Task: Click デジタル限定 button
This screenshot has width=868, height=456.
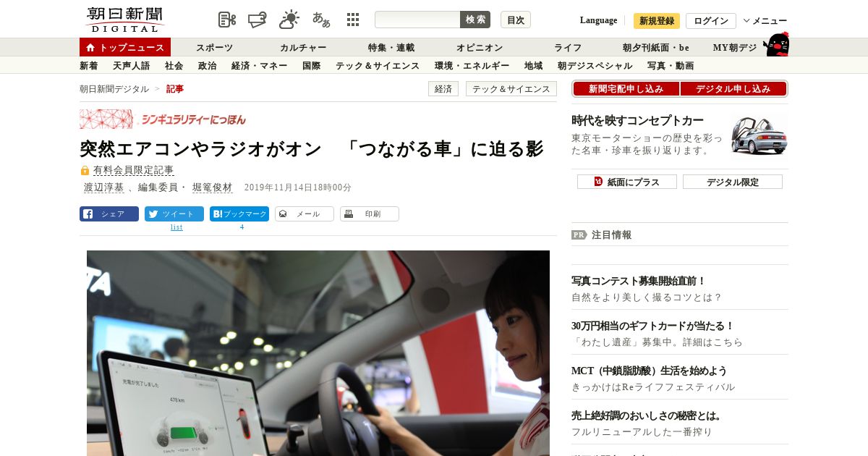Action: (x=733, y=182)
